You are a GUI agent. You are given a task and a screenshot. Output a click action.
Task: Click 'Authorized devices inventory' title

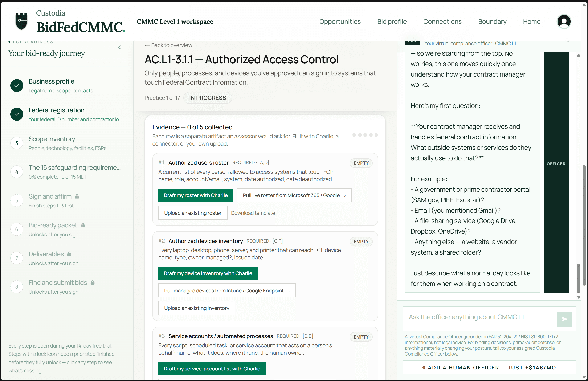(x=205, y=241)
